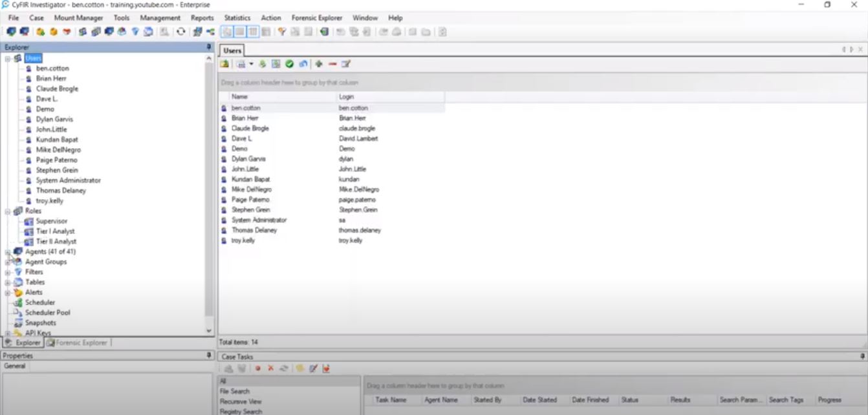Sort by the Login column header
Image resolution: width=868 pixels, height=415 pixels.
(391, 96)
